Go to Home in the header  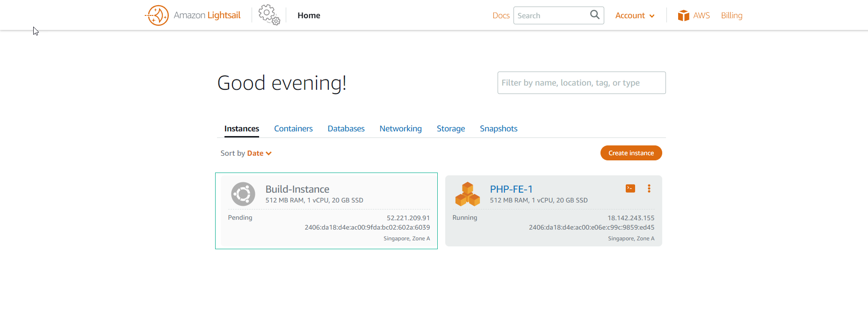tap(309, 15)
